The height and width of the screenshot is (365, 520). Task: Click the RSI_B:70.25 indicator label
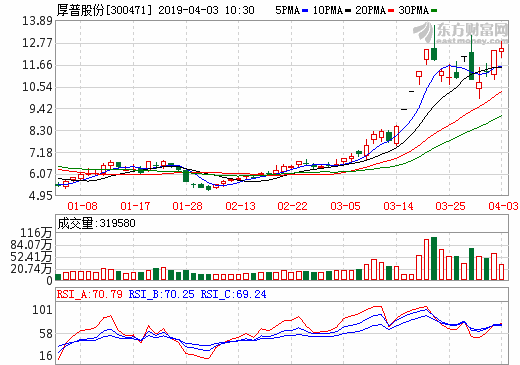161,294
